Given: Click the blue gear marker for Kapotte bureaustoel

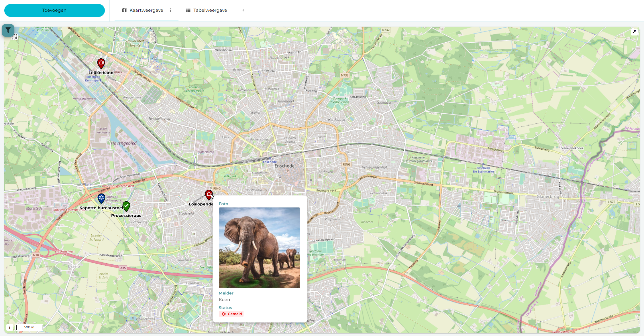Looking at the screenshot, I should 101,197.
